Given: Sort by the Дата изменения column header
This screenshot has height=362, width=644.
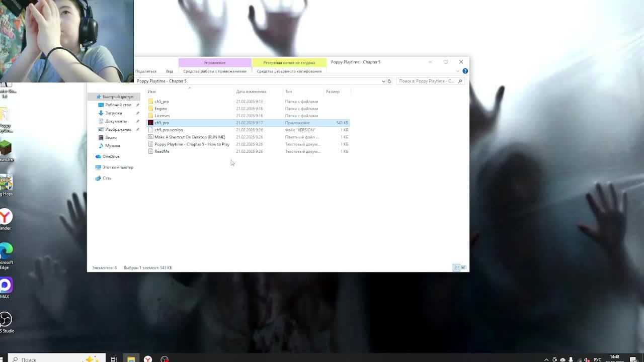Looking at the screenshot, I should pos(259,92).
